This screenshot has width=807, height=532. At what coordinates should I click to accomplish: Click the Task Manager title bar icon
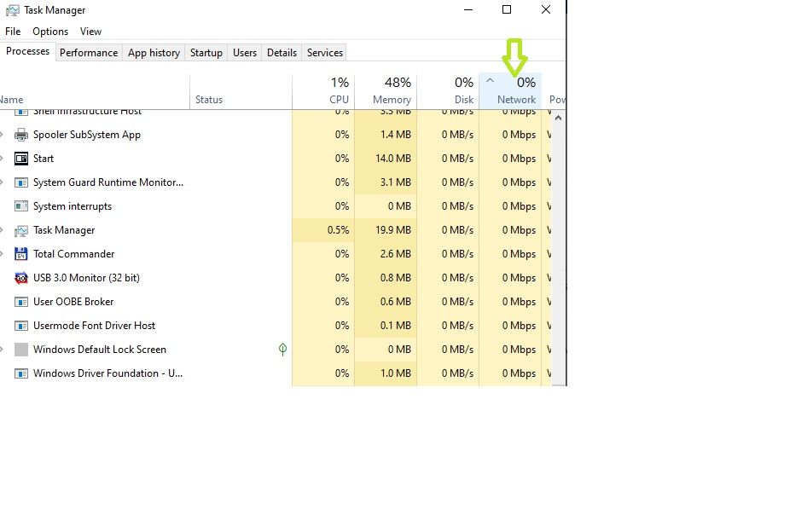click(12, 10)
